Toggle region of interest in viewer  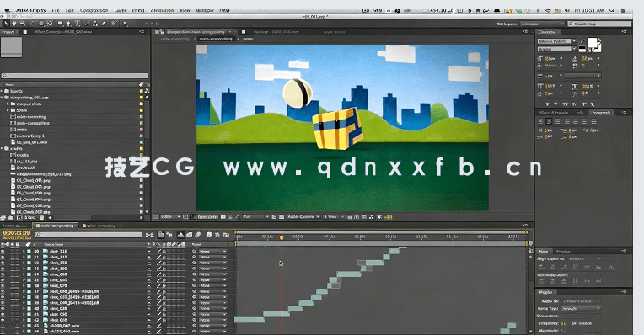point(274,216)
